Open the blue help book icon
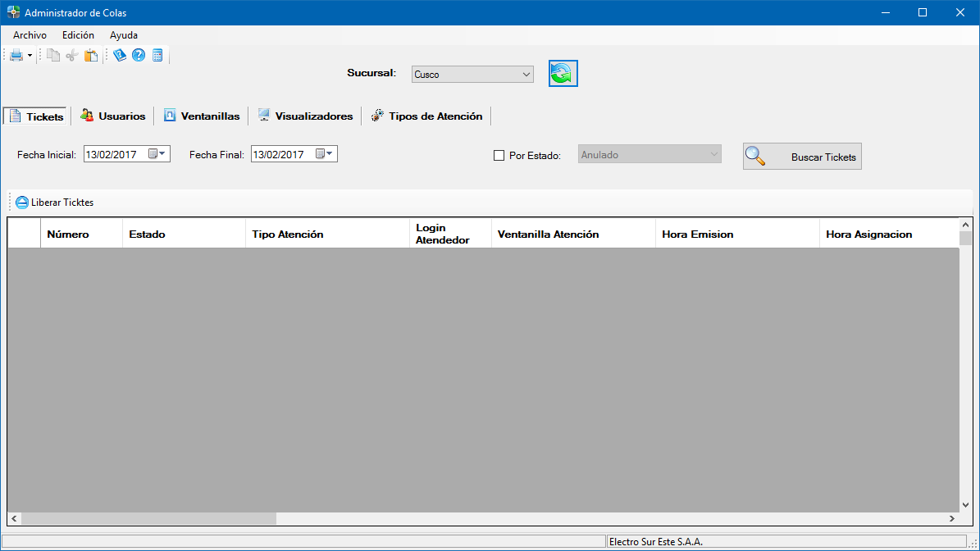 (120, 56)
